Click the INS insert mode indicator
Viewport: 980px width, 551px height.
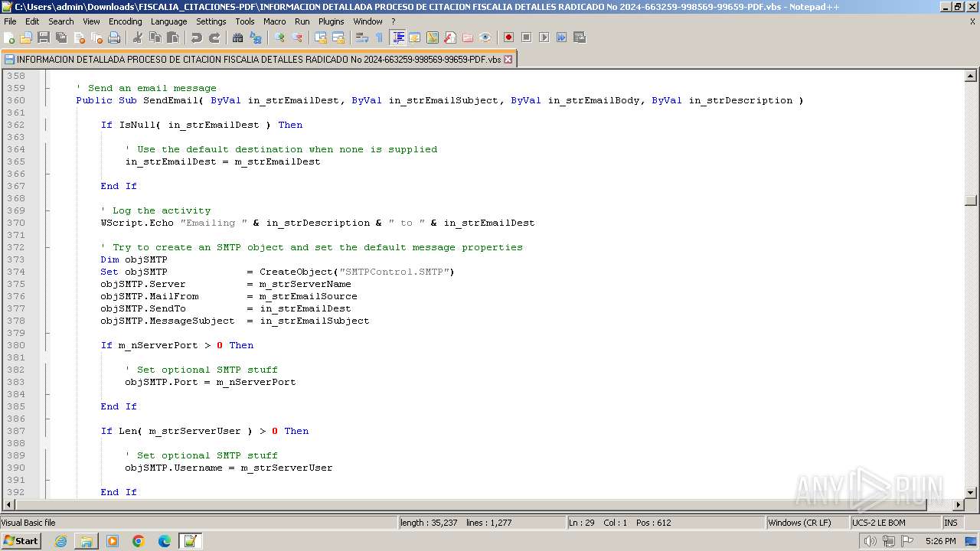click(x=950, y=523)
